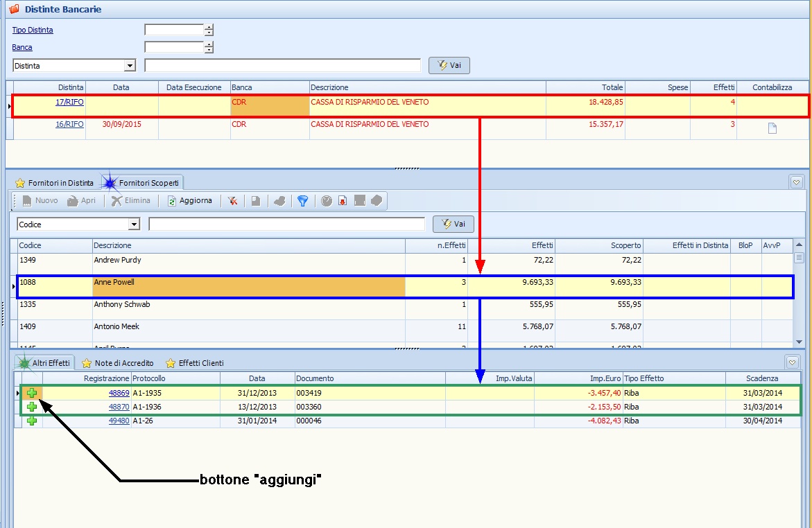Image resolution: width=812 pixels, height=528 pixels.
Task: Open the Note di Accredito tab
Action: click(x=118, y=363)
